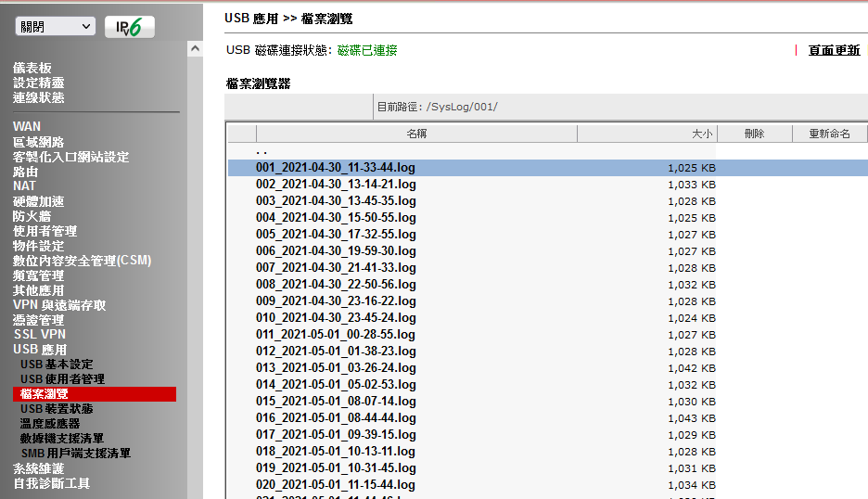
Task: Click the sidebar scrollbar up arrow
Action: pos(195,47)
